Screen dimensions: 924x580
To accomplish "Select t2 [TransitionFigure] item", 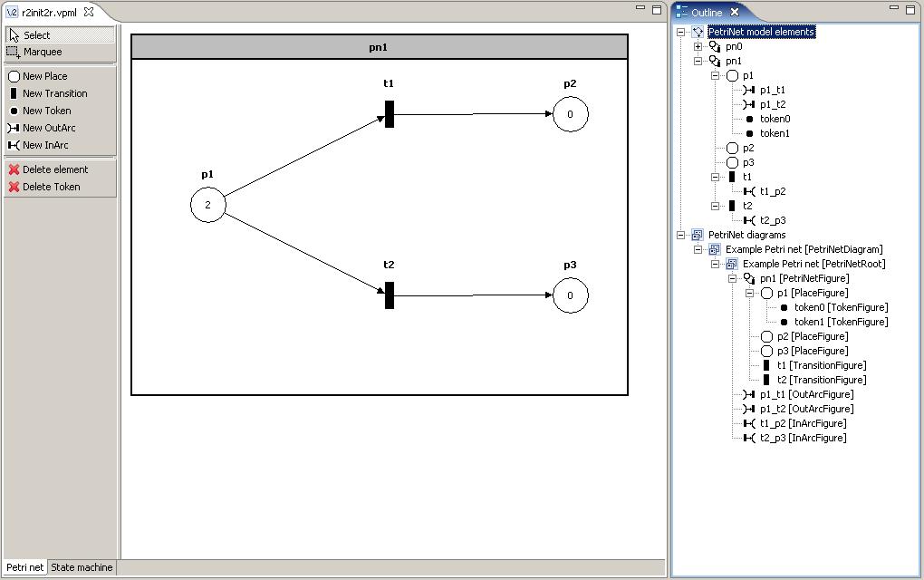I will point(822,380).
